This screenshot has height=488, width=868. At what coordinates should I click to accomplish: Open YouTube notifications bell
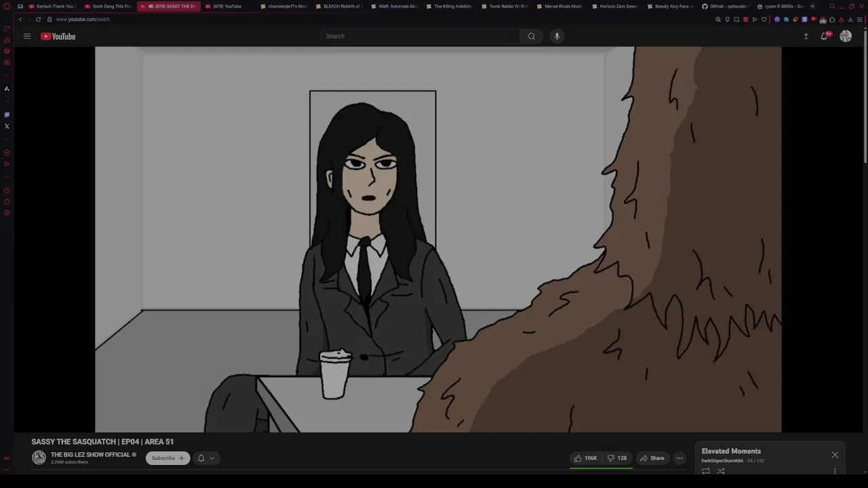[x=824, y=37]
